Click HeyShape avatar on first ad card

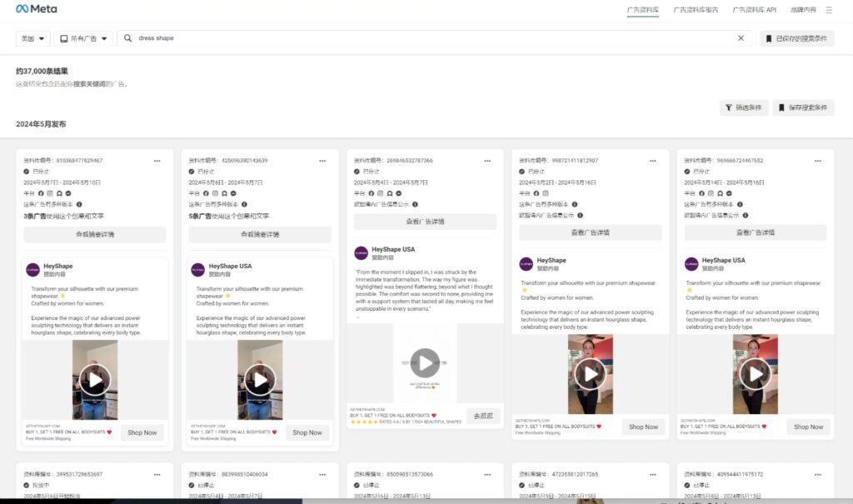[x=32, y=269]
